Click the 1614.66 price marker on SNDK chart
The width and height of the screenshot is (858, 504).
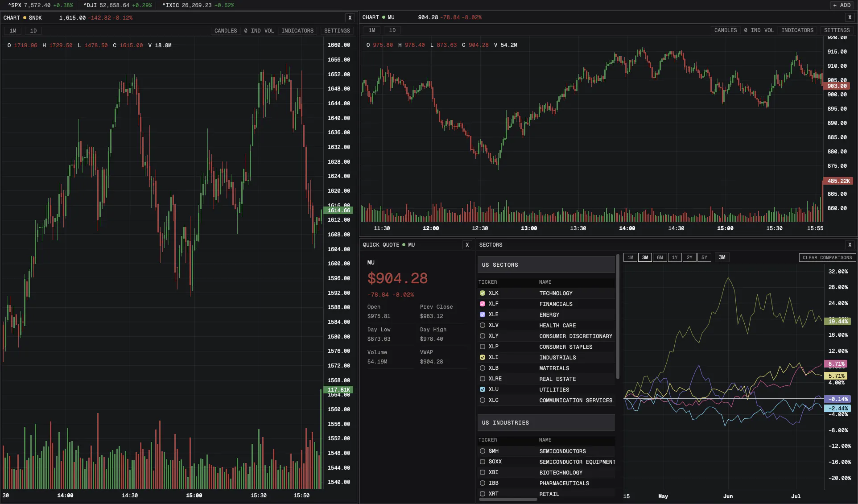338,211
